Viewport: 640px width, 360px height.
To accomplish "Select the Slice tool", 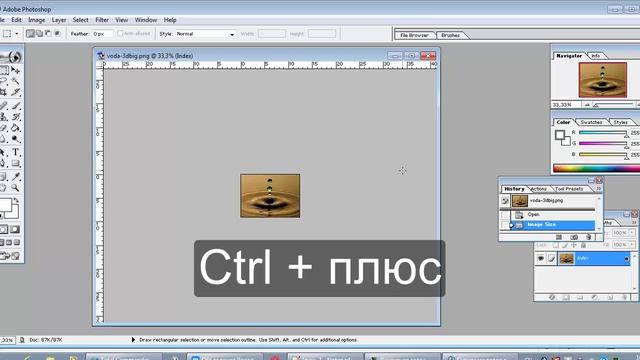I will [x=16, y=92].
